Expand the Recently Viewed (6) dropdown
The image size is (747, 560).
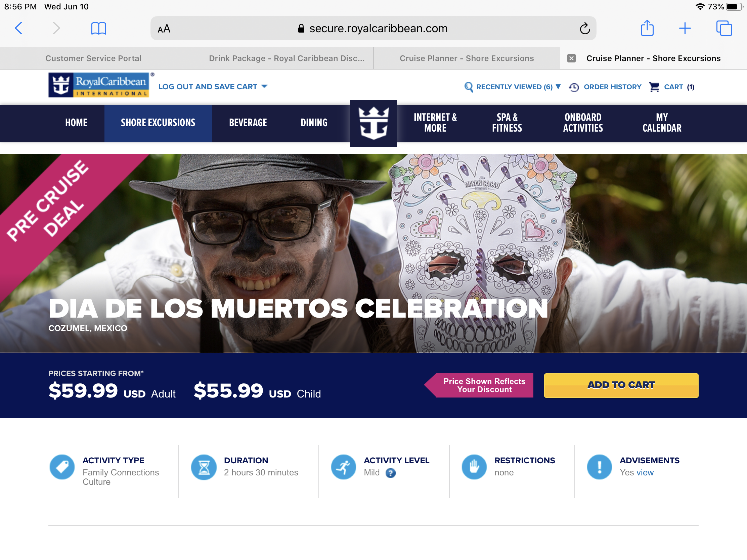[512, 87]
